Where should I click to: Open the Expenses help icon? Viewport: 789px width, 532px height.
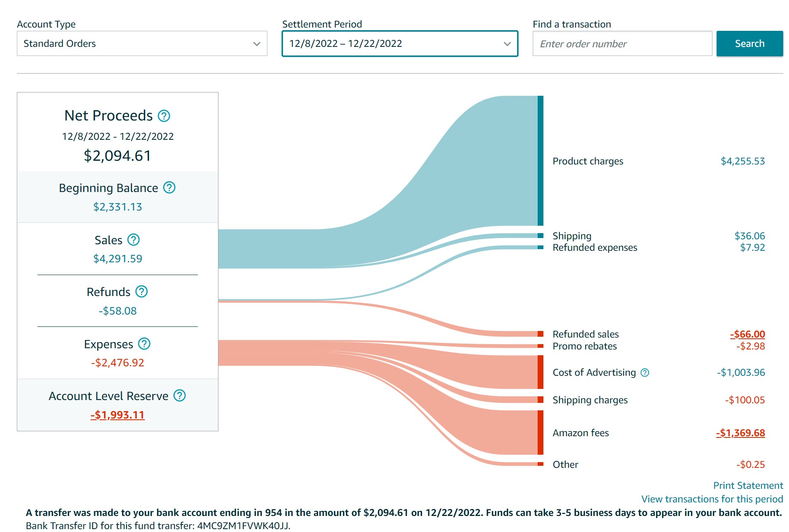coord(144,344)
